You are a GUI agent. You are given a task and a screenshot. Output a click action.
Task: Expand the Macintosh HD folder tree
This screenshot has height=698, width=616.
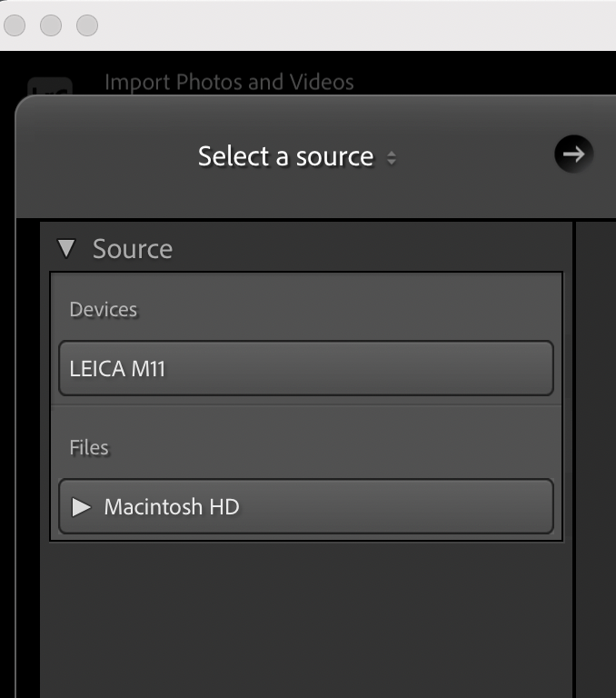(x=82, y=507)
